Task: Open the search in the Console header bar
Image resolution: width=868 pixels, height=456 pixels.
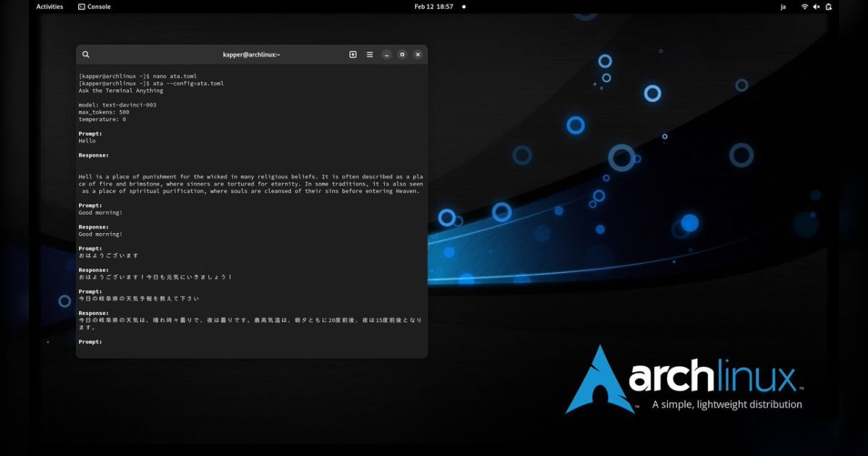Action: [86, 54]
